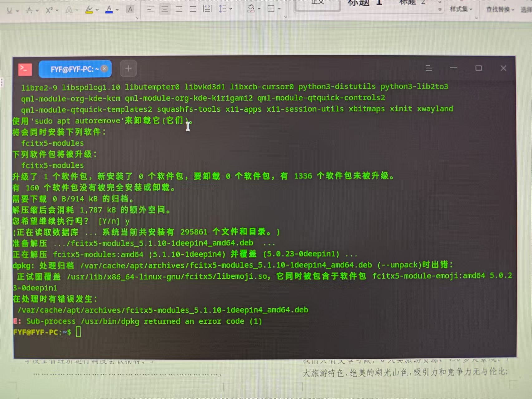The height and width of the screenshot is (399, 532).
Task: Apply strikethrough formatting in WPS toolbar
Action: (29, 11)
